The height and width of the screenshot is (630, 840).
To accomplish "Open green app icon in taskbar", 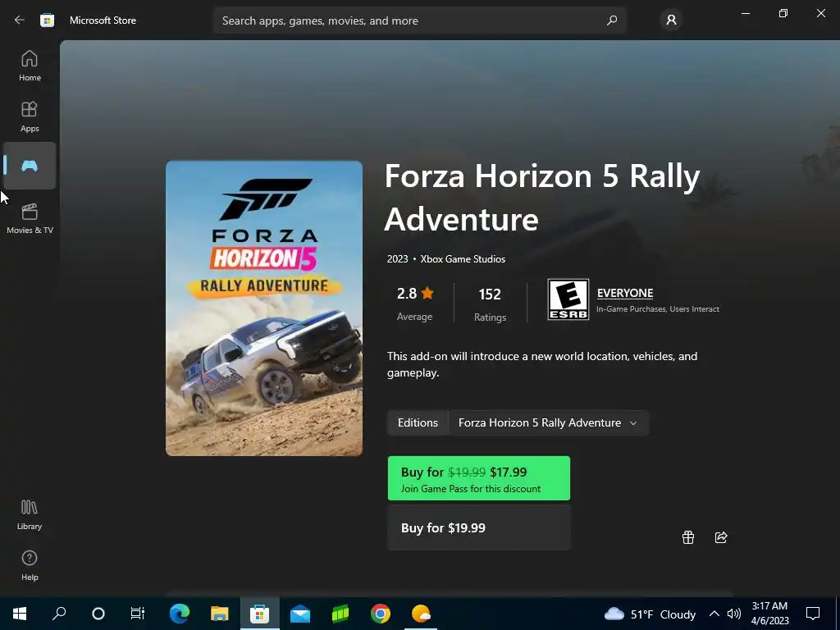I will coord(340,614).
